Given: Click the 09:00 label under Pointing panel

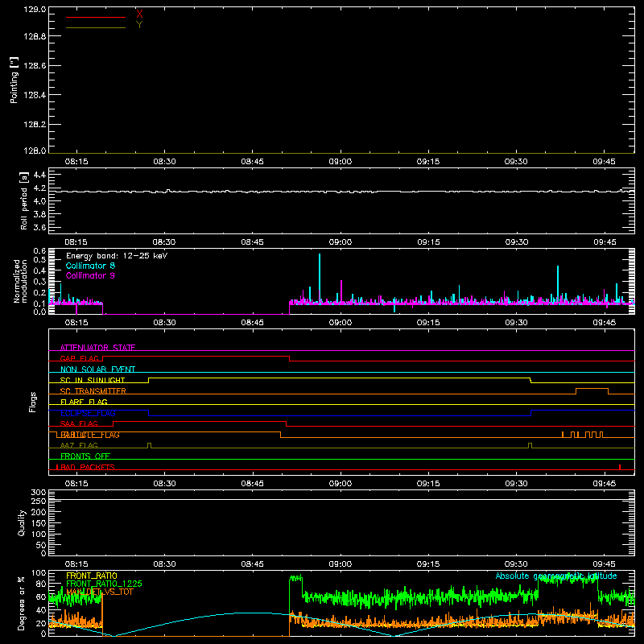Looking at the screenshot, I should 340,162.
